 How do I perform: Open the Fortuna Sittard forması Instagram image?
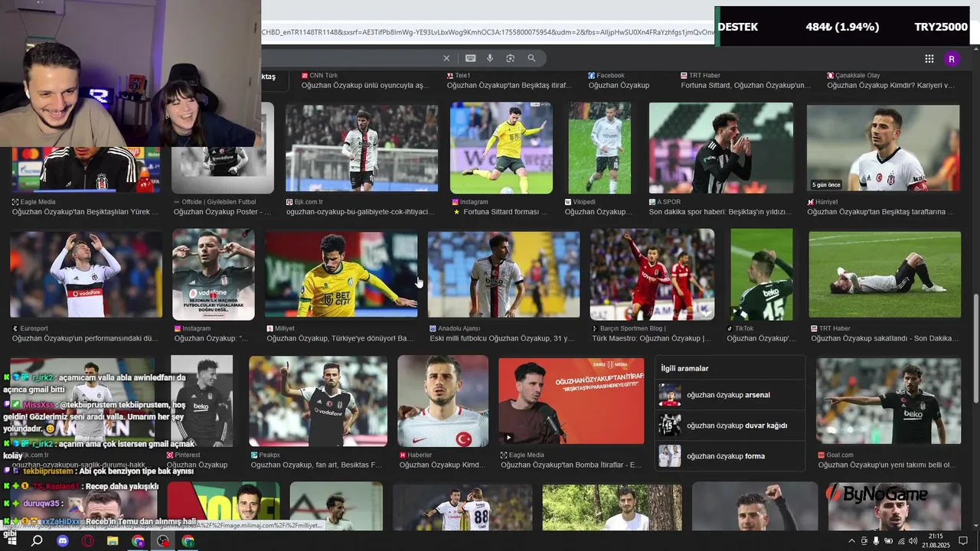pos(501,148)
